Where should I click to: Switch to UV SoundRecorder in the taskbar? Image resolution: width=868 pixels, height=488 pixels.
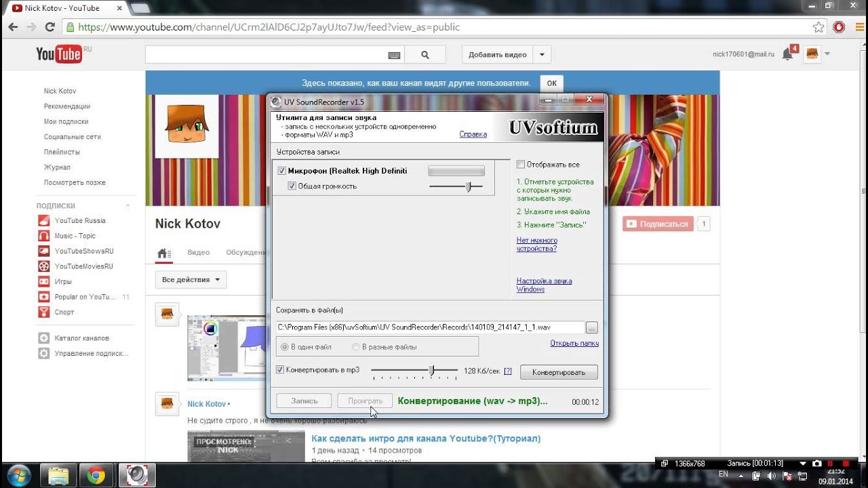pos(137,475)
